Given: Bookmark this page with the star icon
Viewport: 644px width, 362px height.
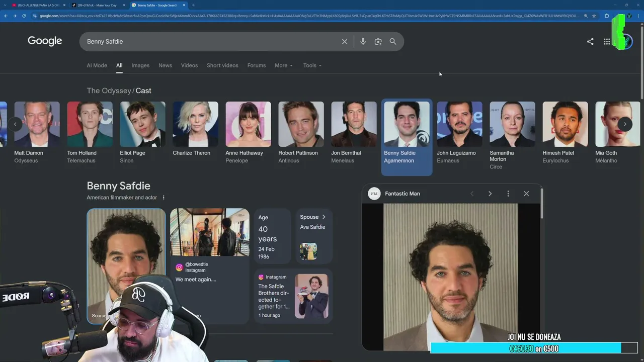Looking at the screenshot, I should [x=594, y=16].
